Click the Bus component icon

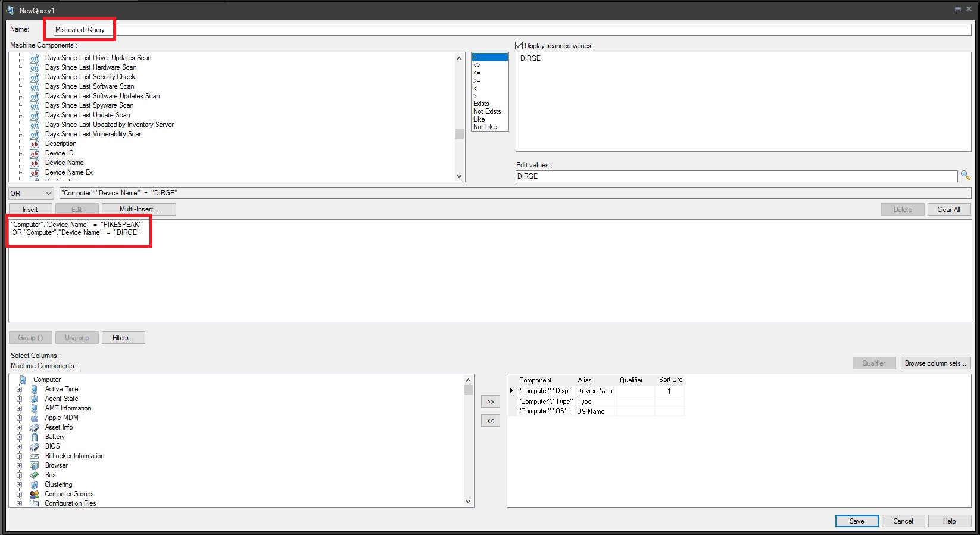click(35, 475)
